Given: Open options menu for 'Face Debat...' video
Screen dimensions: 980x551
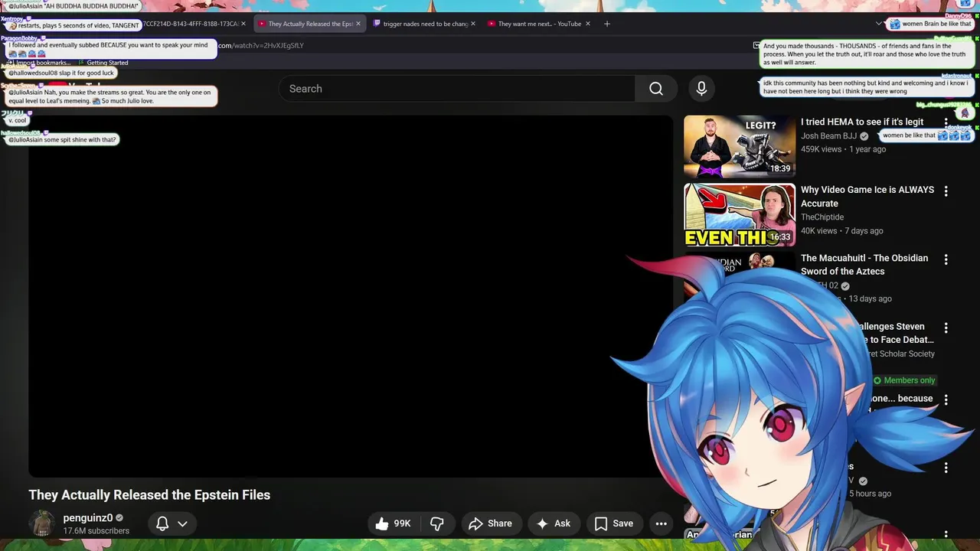Looking at the screenshot, I should coord(946,328).
